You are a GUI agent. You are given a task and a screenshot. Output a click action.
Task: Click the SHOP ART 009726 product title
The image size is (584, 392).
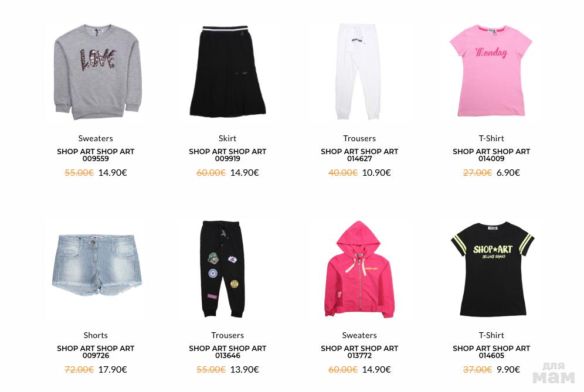coord(96,352)
